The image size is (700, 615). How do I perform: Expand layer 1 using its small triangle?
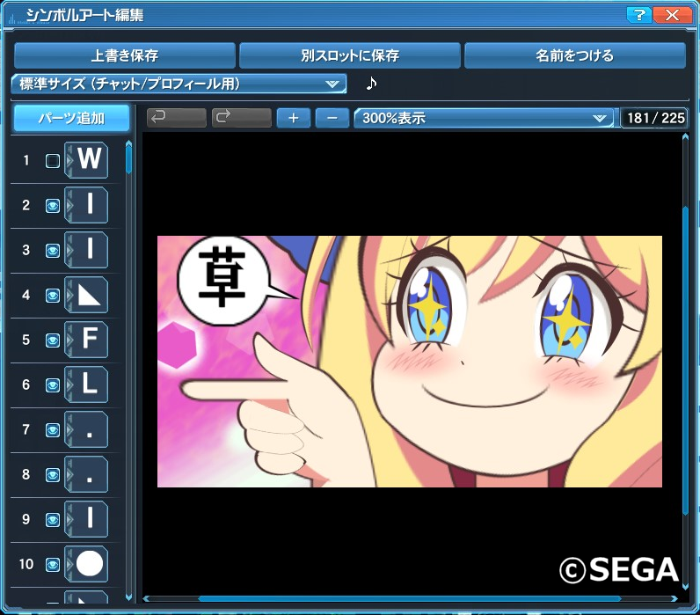(69, 160)
